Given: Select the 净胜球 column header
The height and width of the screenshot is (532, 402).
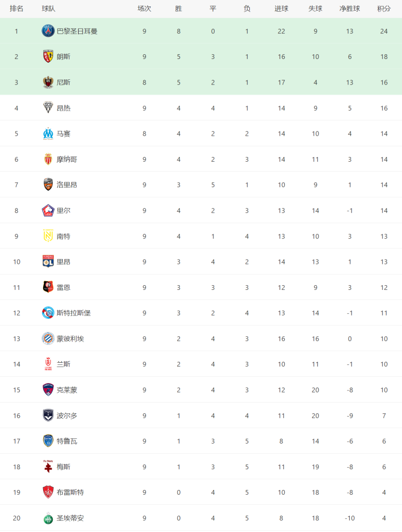Looking at the screenshot, I should (350, 9).
